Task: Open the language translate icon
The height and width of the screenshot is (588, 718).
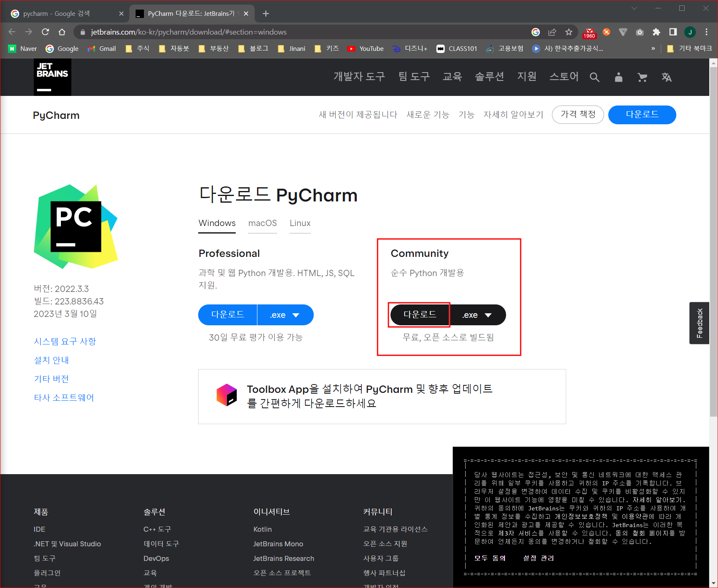Action: (x=667, y=77)
